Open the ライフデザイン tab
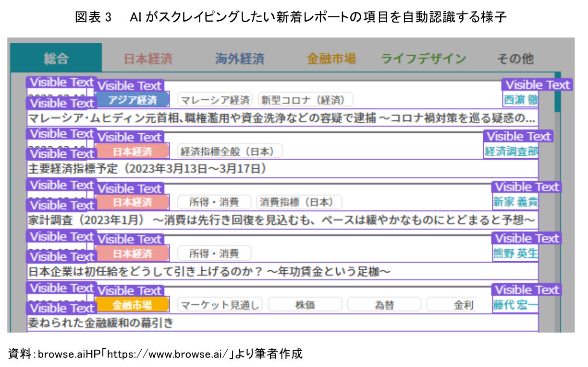The width and height of the screenshot is (588, 367). tap(423, 59)
